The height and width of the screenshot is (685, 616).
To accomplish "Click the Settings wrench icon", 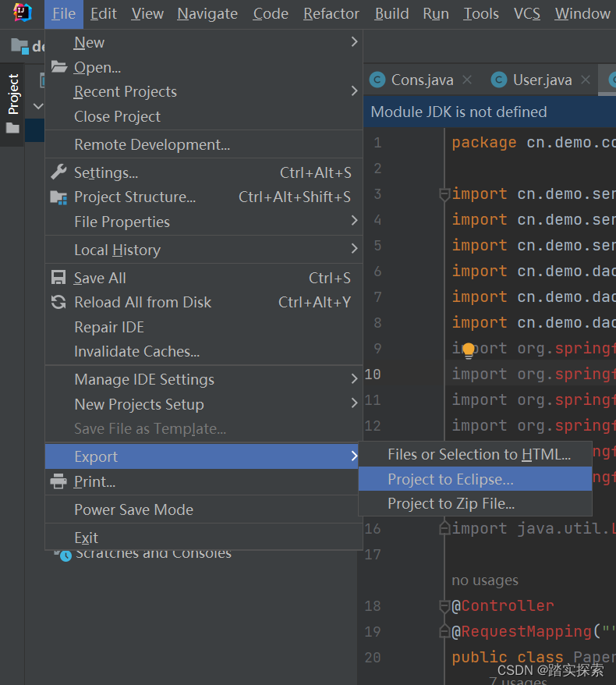I will pyautogui.click(x=58, y=172).
